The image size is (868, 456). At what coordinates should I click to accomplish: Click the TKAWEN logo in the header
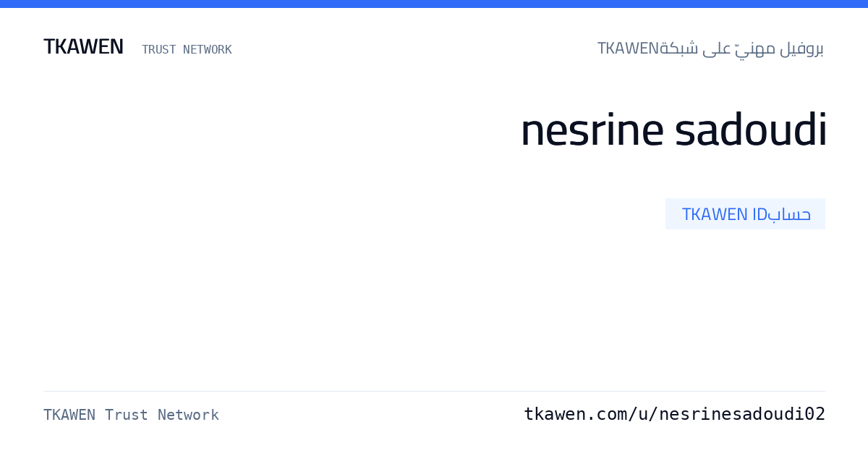pos(83,46)
